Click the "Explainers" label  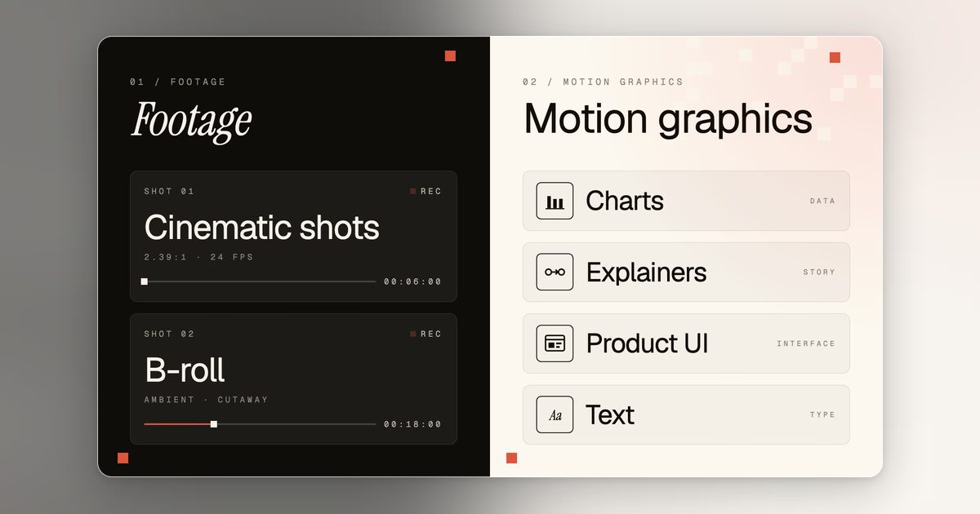(647, 272)
